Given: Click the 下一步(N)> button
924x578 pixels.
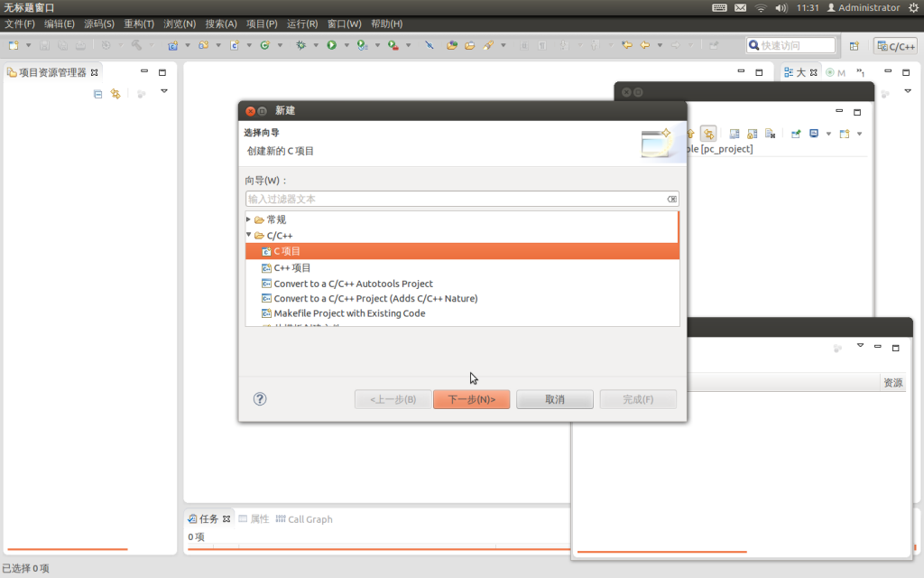Looking at the screenshot, I should pos(471,399).
